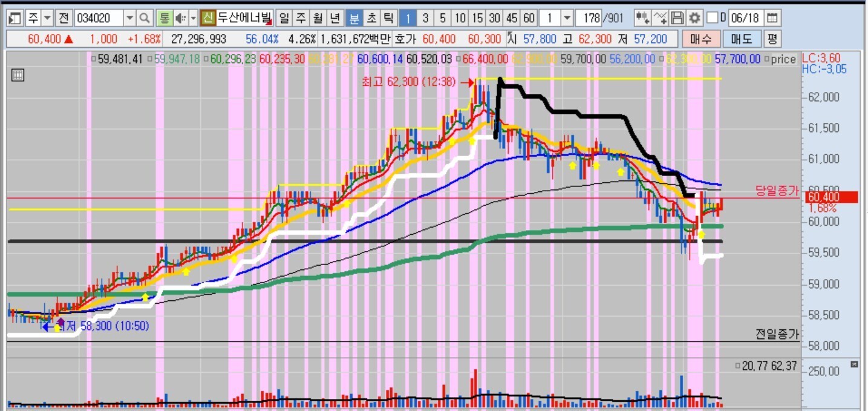Viewport: 868px width, 411px height.
Task: Click the stock code input field
Action: (99, 18)
